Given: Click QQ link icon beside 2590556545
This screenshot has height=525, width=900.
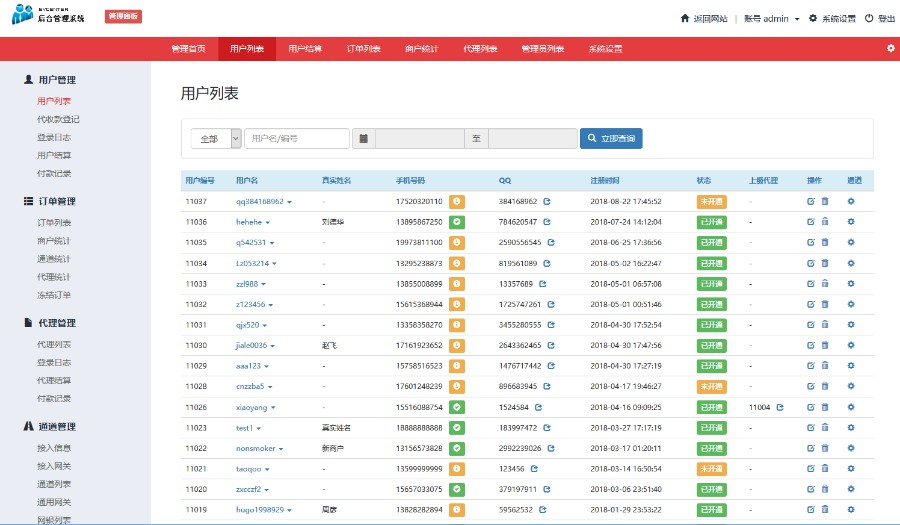Looking at the screenshot, I should coord(550,242).
